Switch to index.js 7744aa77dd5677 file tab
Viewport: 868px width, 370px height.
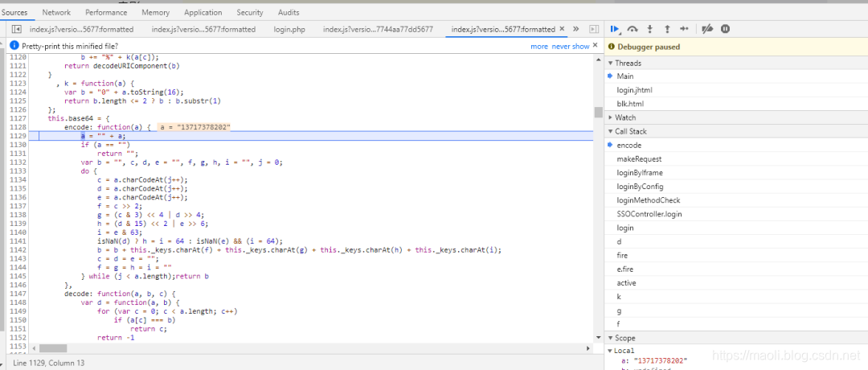(x=378, y=29)
